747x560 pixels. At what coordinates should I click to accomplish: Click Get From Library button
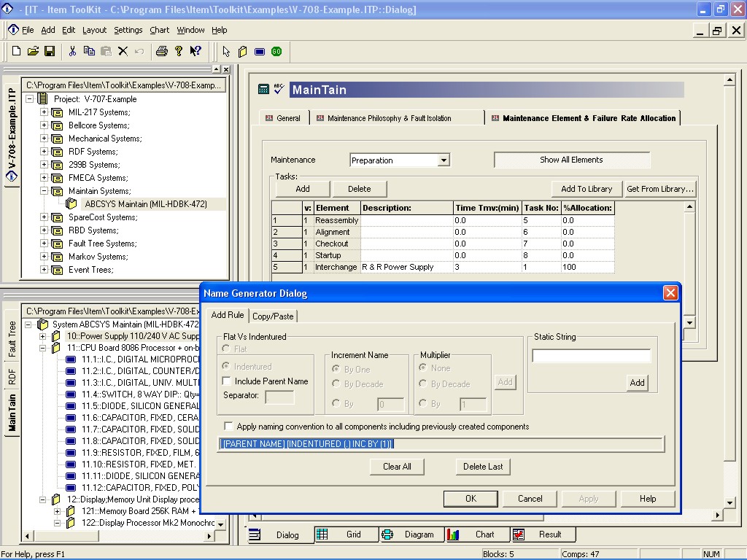pyautogui.click(x=659, y=189)
